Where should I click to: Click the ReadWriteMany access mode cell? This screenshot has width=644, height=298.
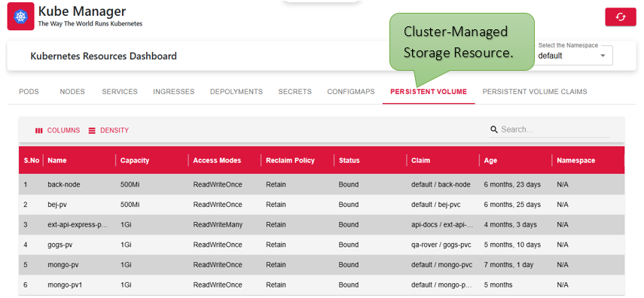click(218, 225)
